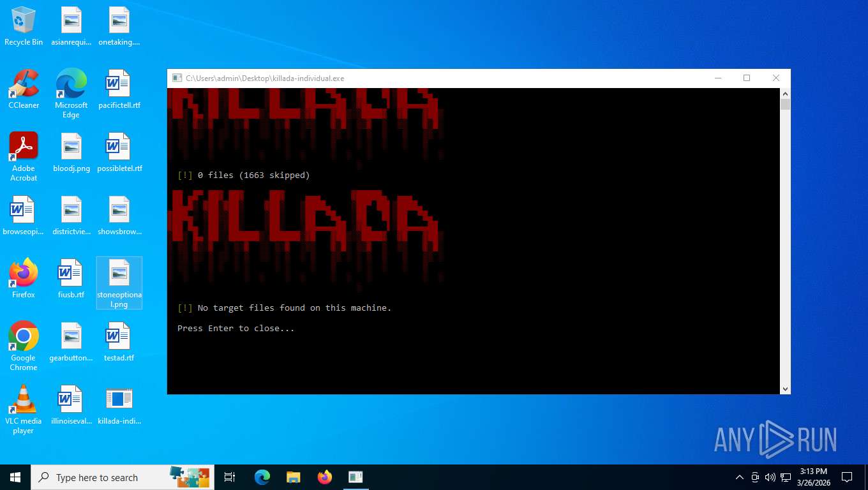This screenshot has width=868, height=490.
Task: Select the asianrequi... image file icon
Action: point(71,26)
